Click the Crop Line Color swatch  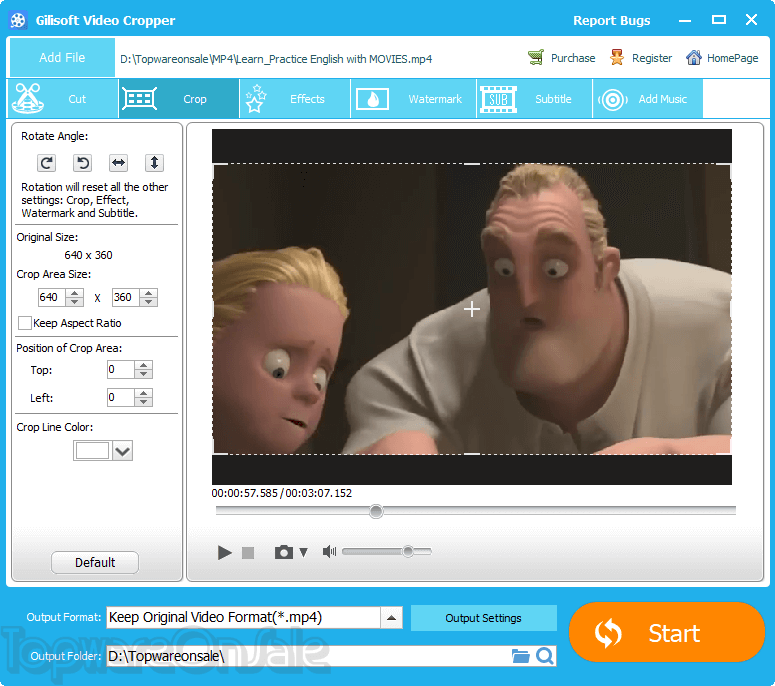[92, 451]
